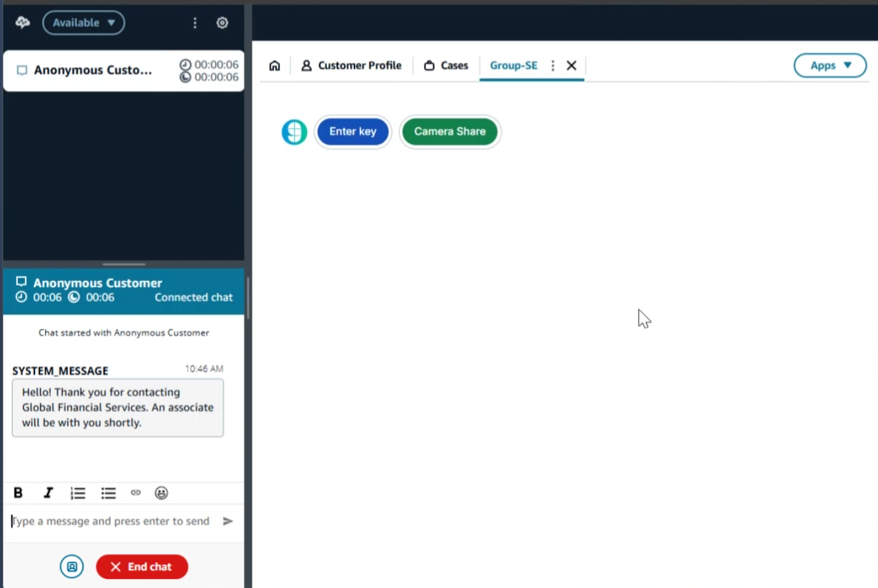Open the Available status dropdown
The height and width of the screenshot is (588, 878).
click(x=83, y=23)
